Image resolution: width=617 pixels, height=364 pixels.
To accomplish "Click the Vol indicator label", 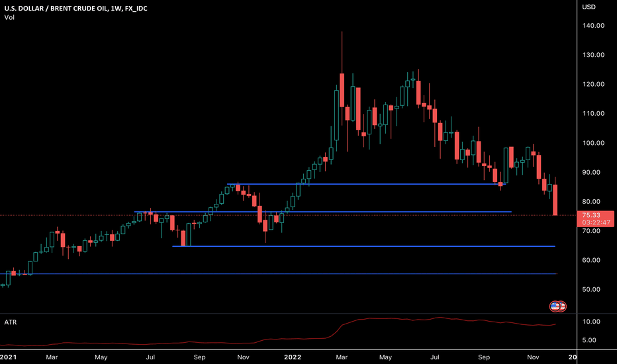I will pos(9,17).
